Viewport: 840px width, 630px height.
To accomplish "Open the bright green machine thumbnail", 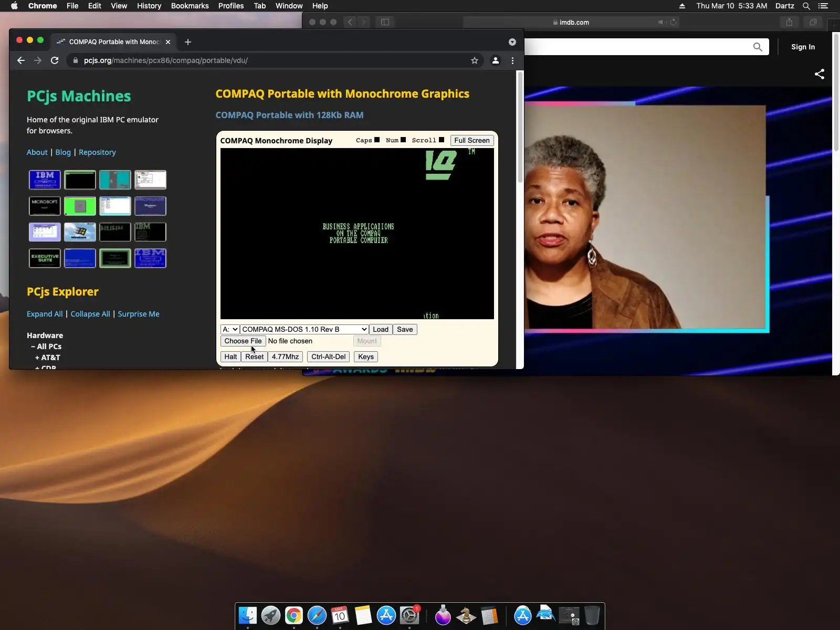I will [80, 206].
